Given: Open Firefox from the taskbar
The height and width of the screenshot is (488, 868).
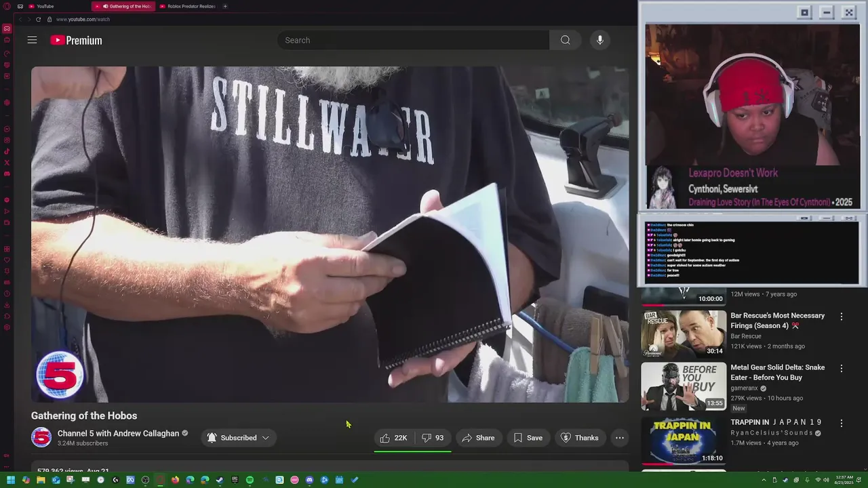Looking at the screenshot, I should [175, 480].
